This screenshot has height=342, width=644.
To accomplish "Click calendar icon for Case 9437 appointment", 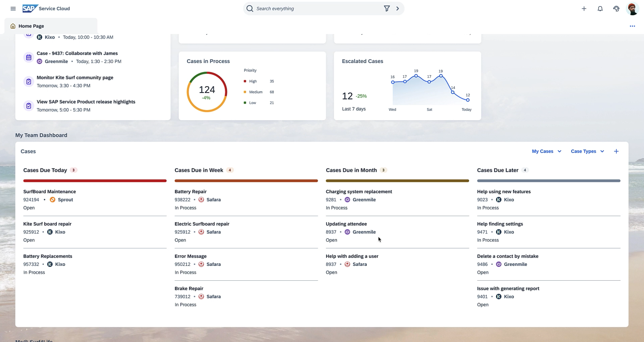I will coord(29,58).
